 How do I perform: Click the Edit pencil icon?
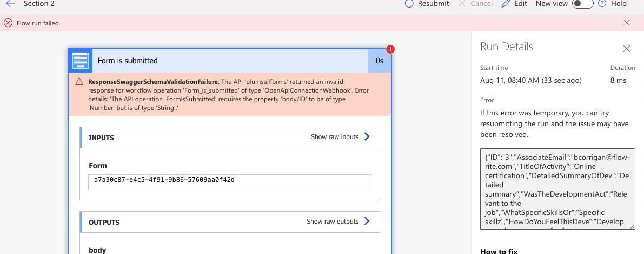tap(506, 4)
